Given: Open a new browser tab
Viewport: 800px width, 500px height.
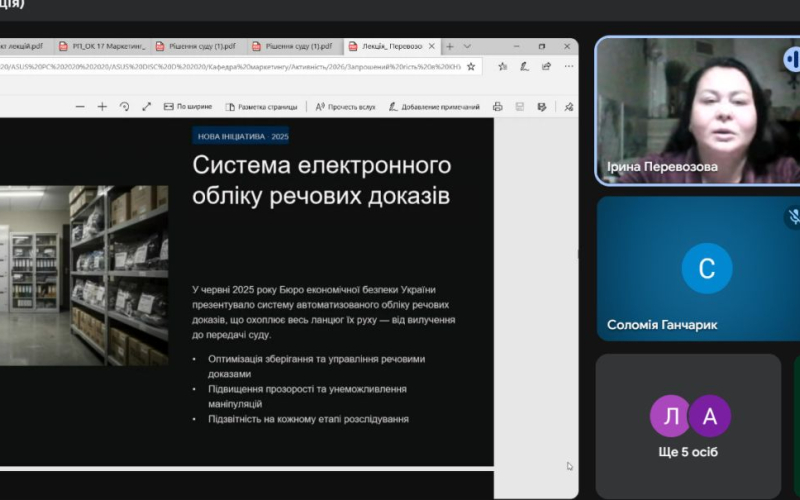Looking at the screenshot, I should [449, 46].
